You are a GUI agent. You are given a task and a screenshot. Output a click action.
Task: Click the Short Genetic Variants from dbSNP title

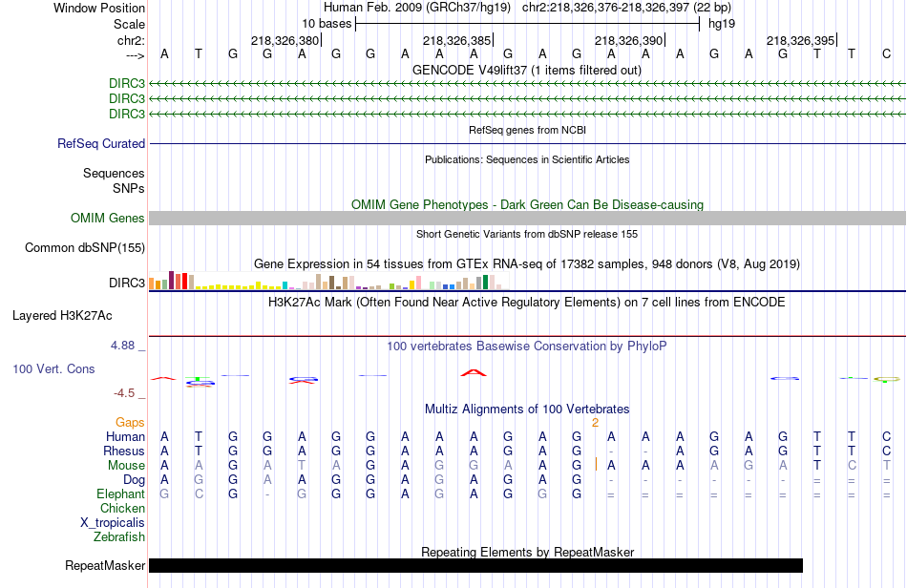527,234
